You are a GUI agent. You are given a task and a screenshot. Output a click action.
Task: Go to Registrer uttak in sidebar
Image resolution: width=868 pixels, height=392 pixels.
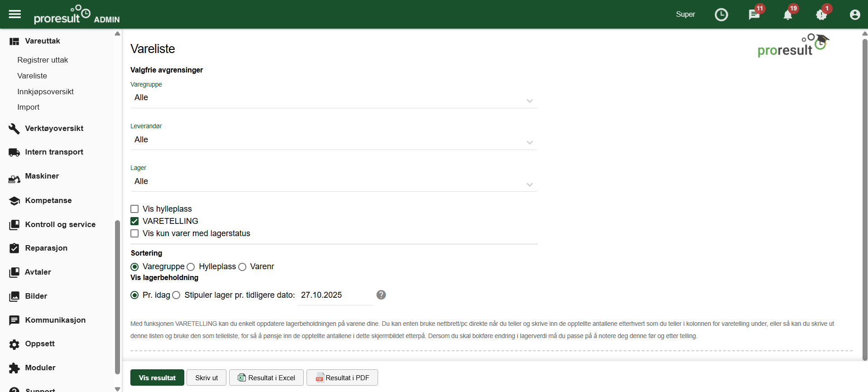coord(43,60)
